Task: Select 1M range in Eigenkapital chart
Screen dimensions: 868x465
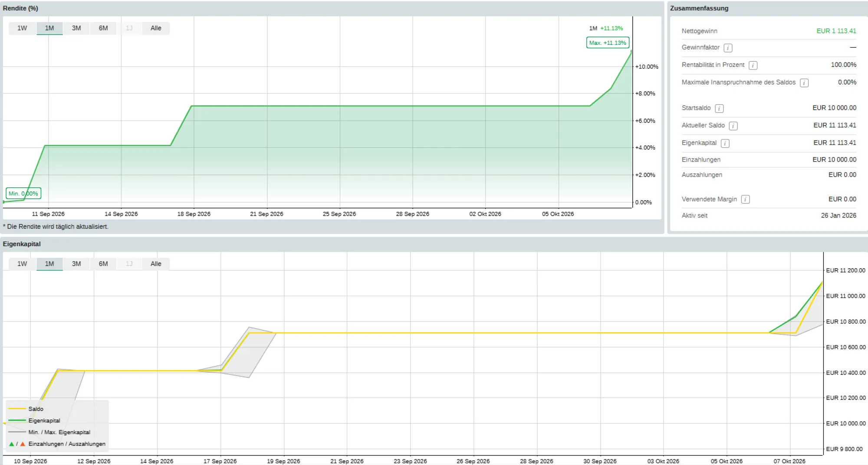Action: [x=49, y=264]
